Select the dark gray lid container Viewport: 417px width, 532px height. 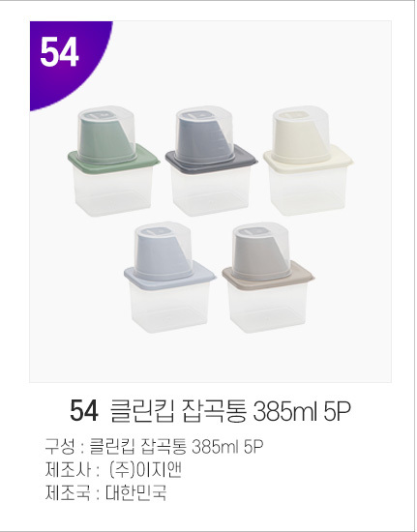[x=211, y=162]
